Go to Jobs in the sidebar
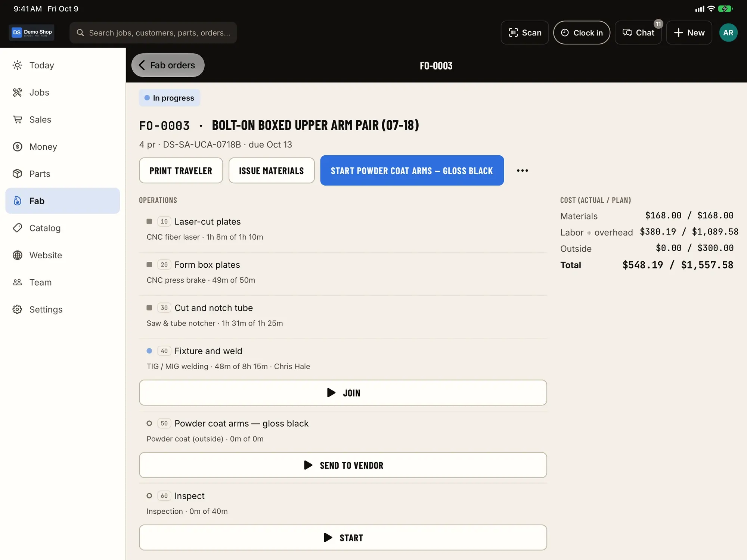 [x=62, y=93]
